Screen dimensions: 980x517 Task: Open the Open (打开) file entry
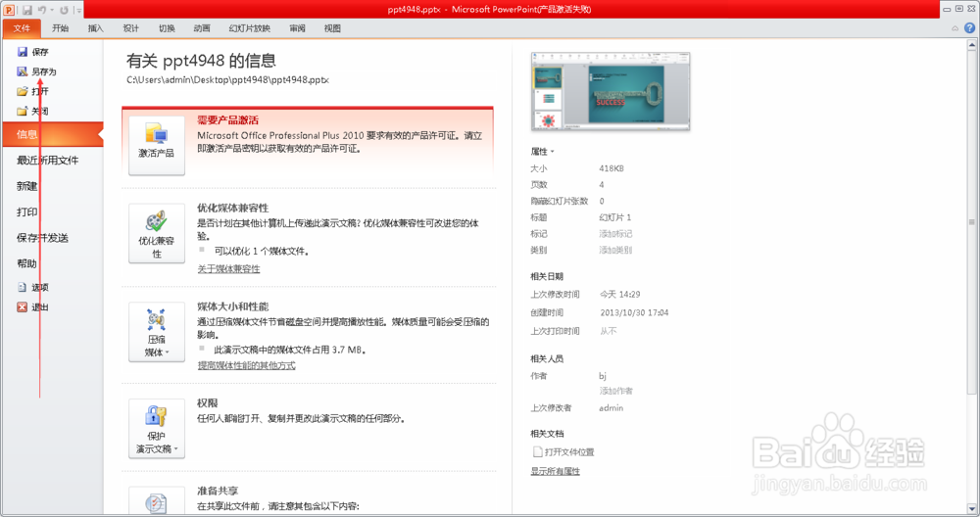(x=32, y=91)
